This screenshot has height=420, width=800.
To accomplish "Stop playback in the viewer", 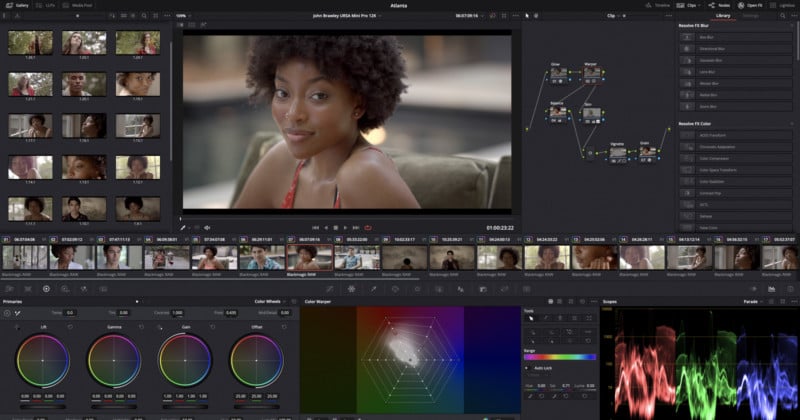I will 336,228.
